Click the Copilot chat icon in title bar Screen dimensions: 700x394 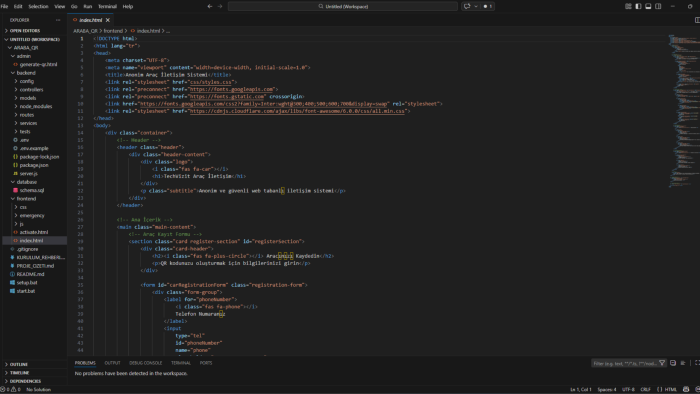(x=467, y=6)
